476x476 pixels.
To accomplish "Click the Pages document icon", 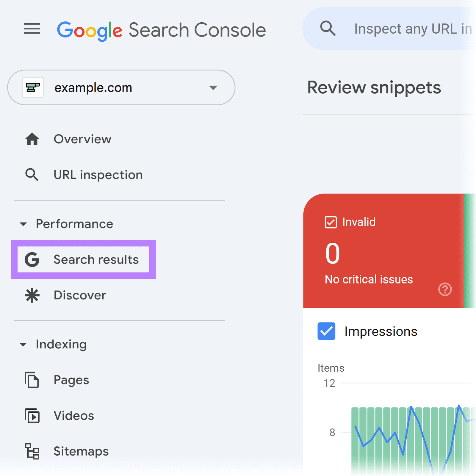I will 32,380.
